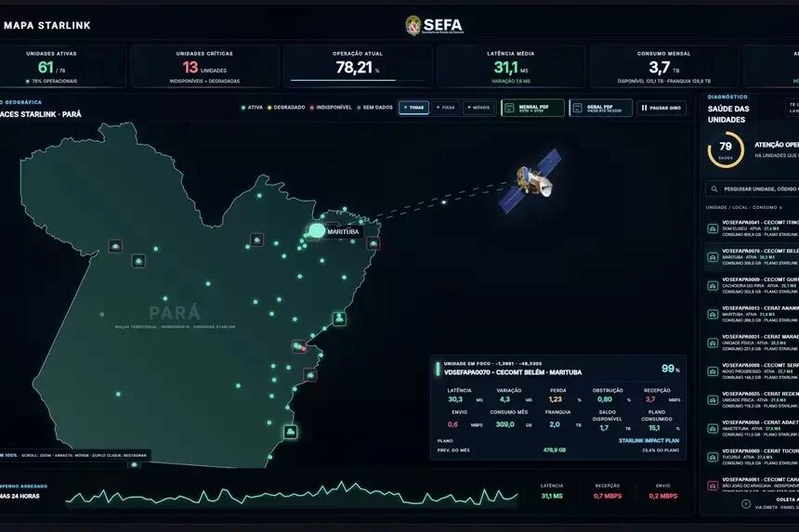Click the 78,21 % operation value
Viewport: 799px width, 532px height.
point(357,67)
